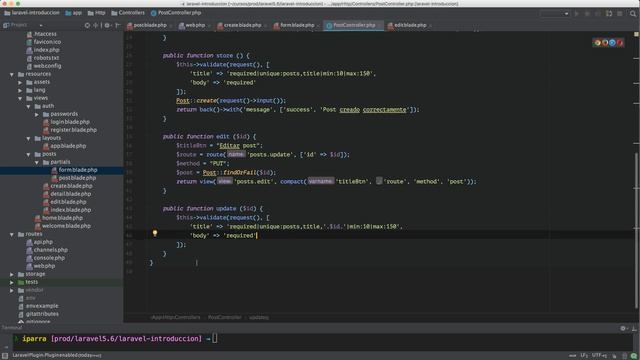Select api.php in routes folder
Image resolution: width=640 pixels, height=360 pixels.
click(40, 242)
